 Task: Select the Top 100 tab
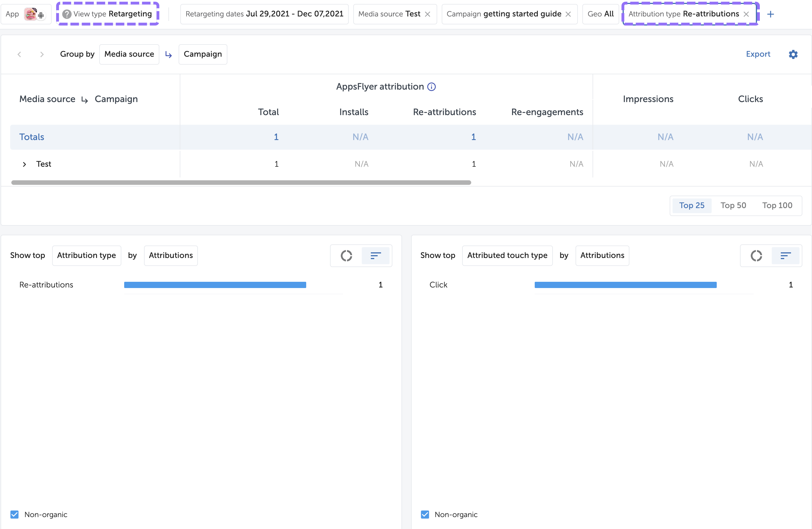[777, 205]
